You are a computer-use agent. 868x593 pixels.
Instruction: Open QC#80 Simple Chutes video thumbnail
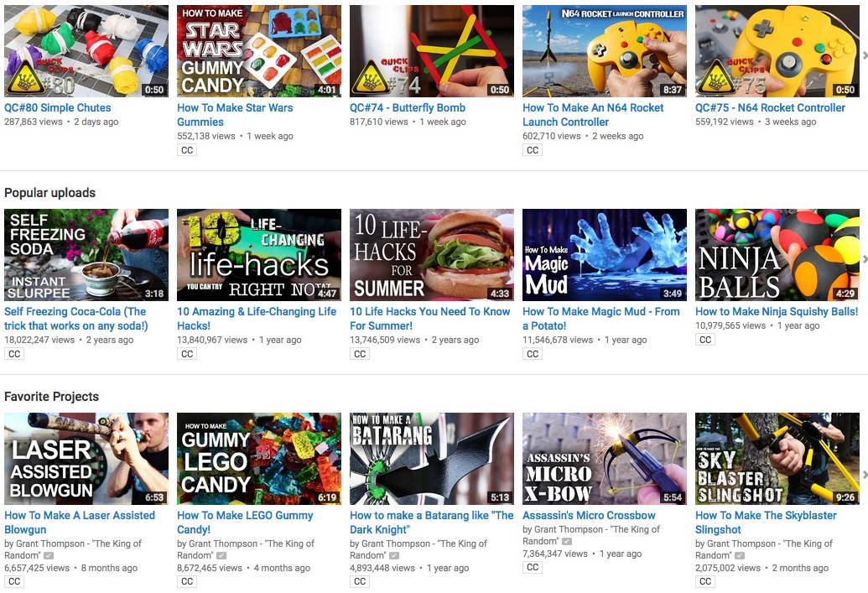86,51
